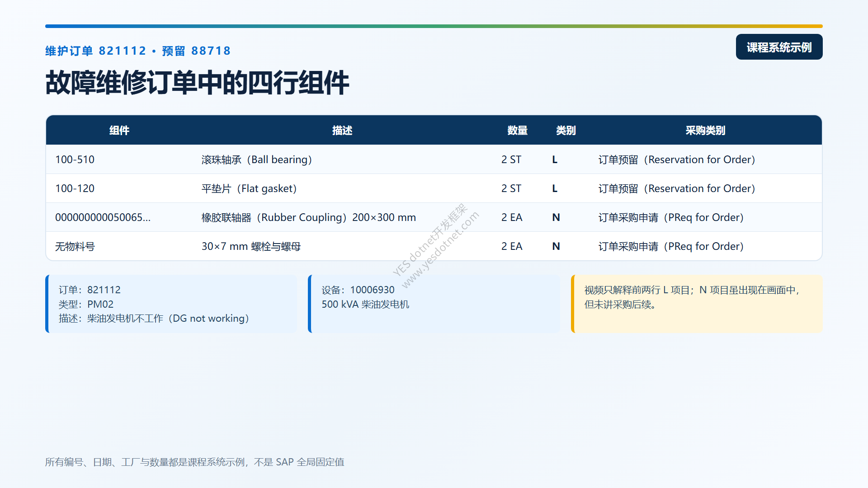Click 描述: 柴油发电机不工作 (DG not working)

154,319
